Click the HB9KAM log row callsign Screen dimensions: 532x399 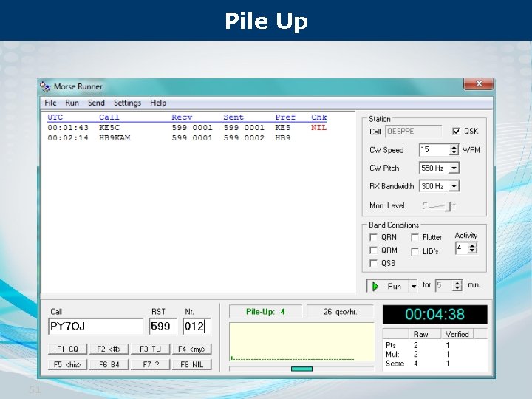[115, 138]
